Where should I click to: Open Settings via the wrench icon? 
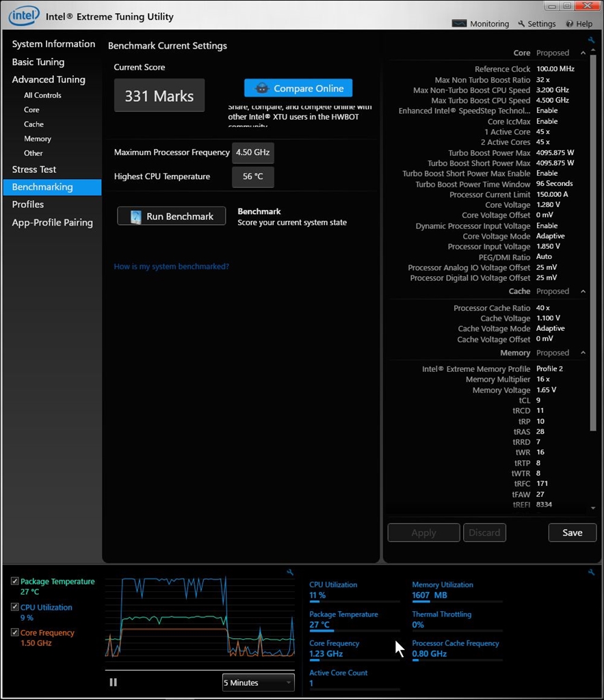point(521,24)
